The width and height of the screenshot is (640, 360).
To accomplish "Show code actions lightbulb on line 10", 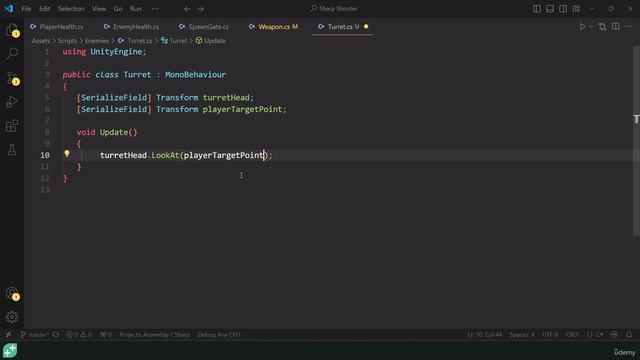I will pos(67,154).
